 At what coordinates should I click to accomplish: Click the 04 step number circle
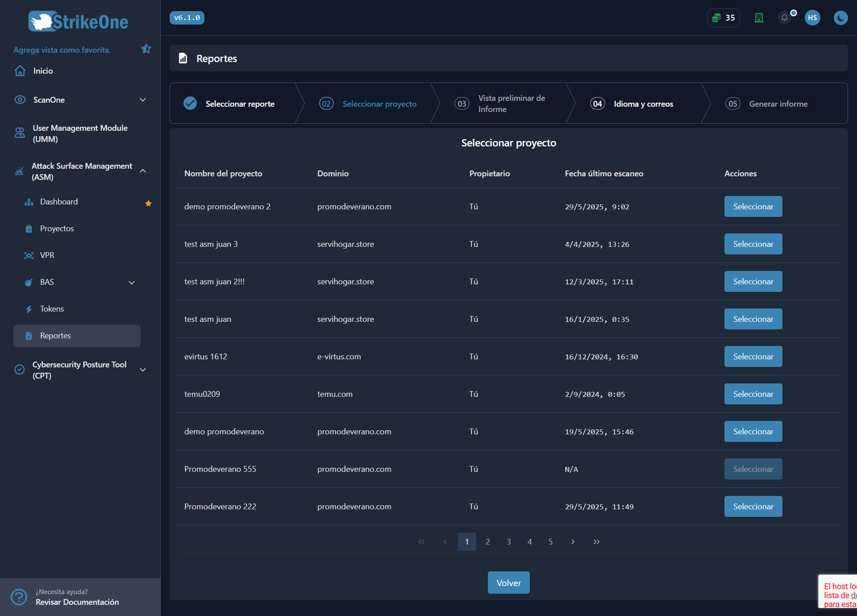598,104
